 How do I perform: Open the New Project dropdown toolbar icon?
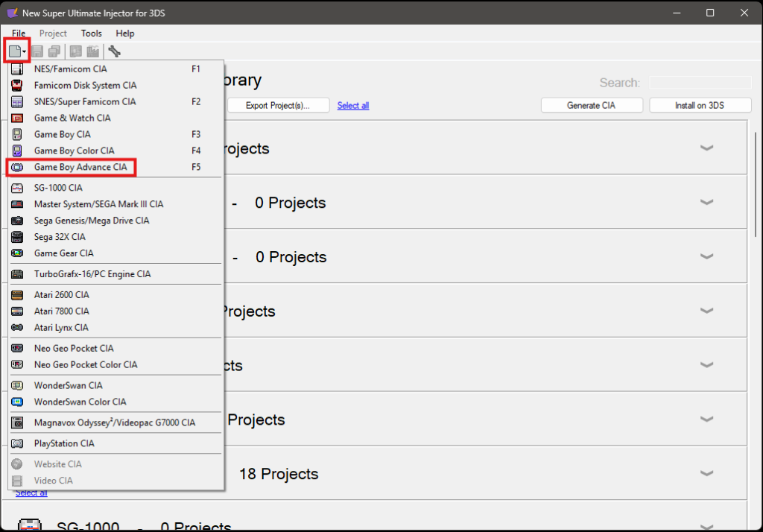point(17,51)
